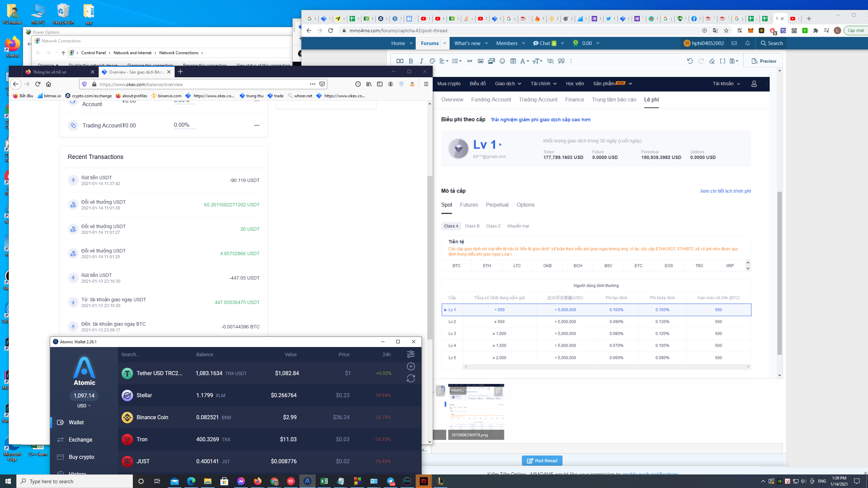This screenshot has height=488, width=868.
Task: Click the Bold formatting icon in editor
Action: coord(411,61)
